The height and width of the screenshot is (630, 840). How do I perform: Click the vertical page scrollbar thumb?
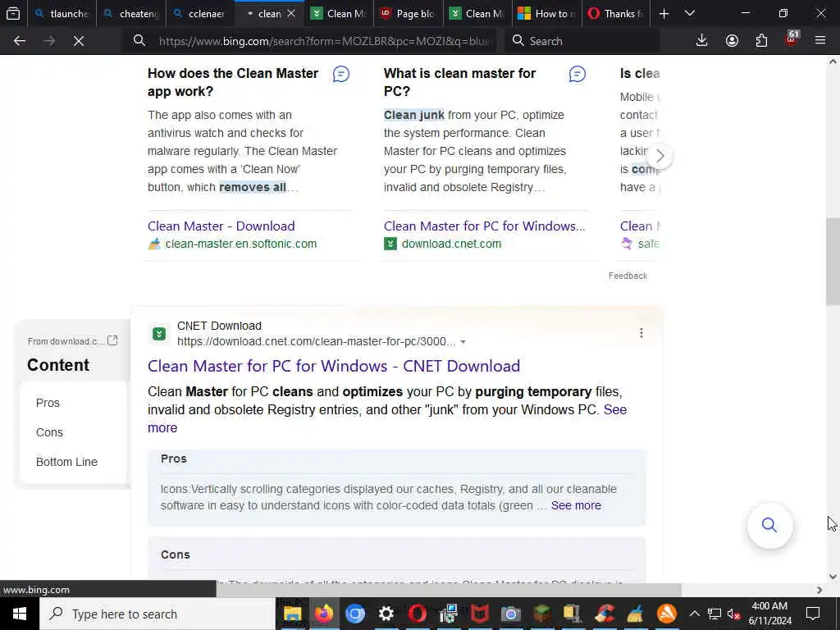pyautogui.click(x=833, y=262)
